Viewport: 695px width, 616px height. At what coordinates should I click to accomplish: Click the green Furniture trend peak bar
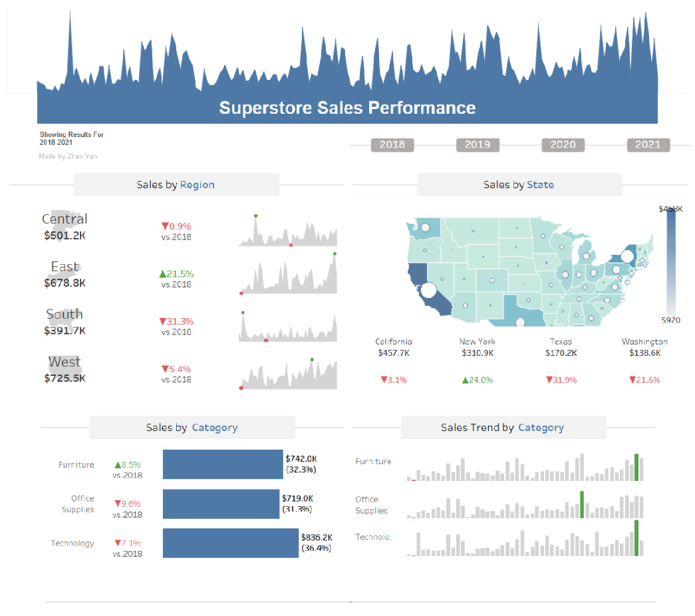pos(636,468)
